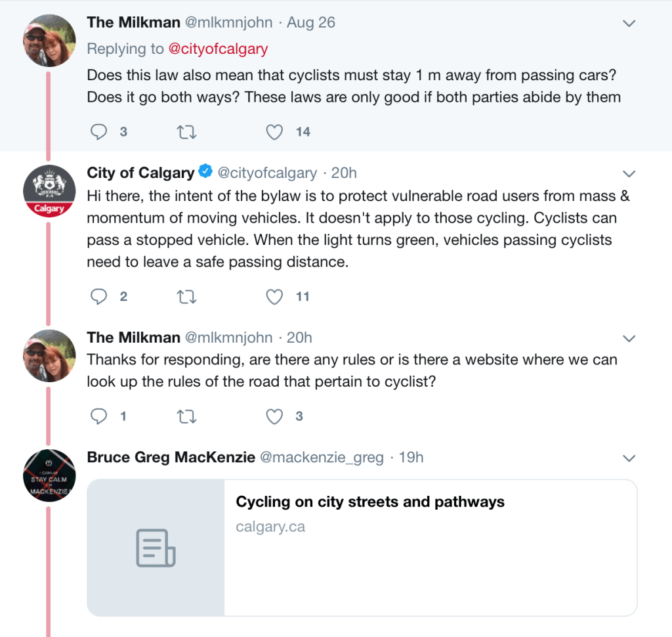Reply to City of Calgary's tweet
This screenshot has height=637, width=672.
[x=98, y=297]
